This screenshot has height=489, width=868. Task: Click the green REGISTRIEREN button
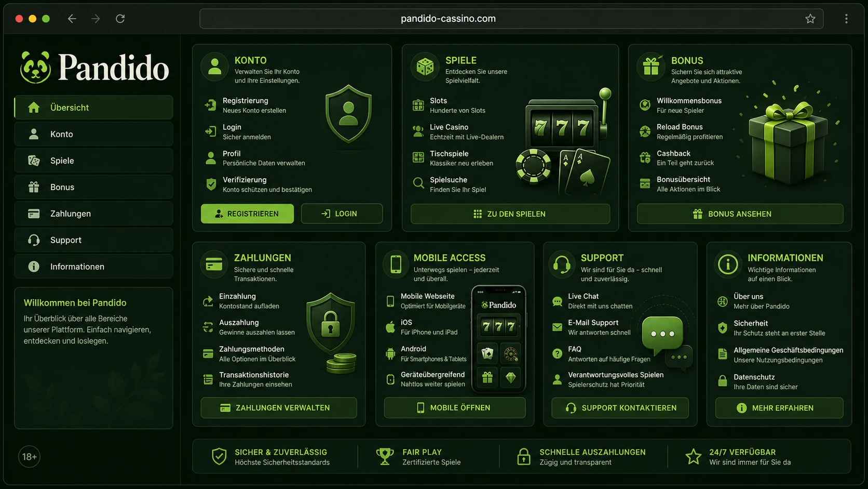247,214
